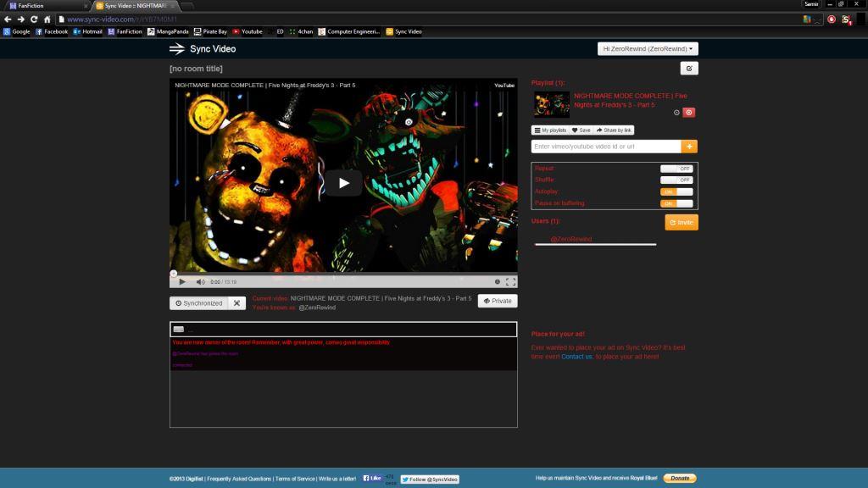Click the playlist video thumbnail

551,104
